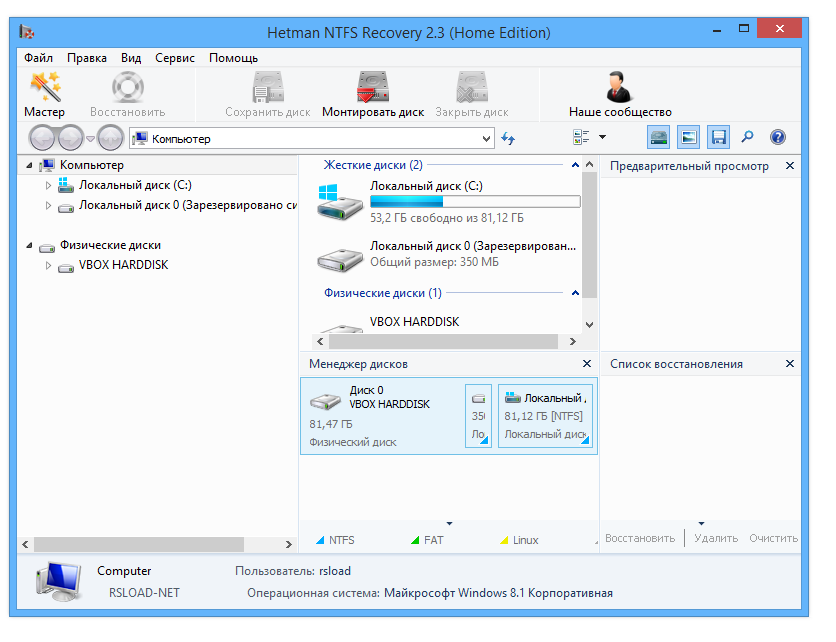Open the Сервис menu
Screen dimensions: 836x642
174,58
